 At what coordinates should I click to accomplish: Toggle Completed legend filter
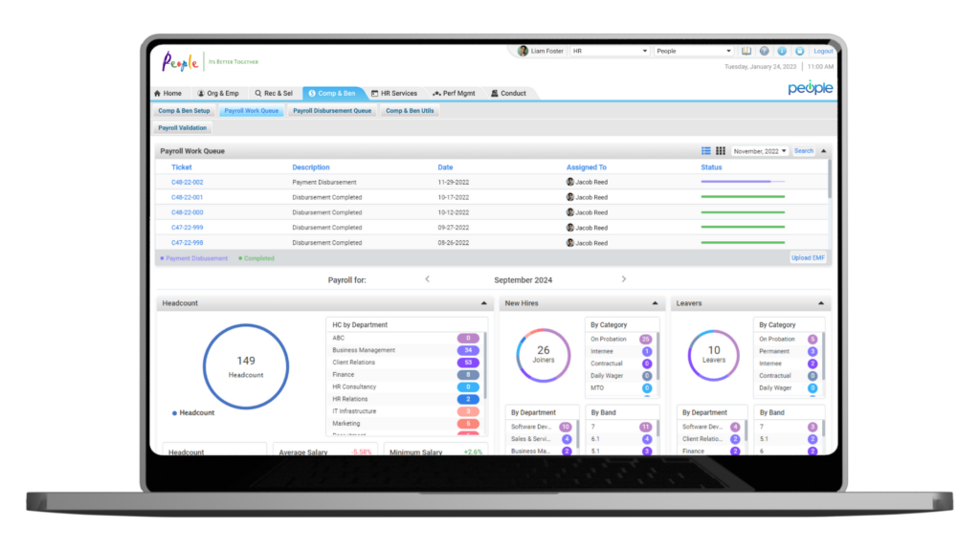[x=256, y=258]
